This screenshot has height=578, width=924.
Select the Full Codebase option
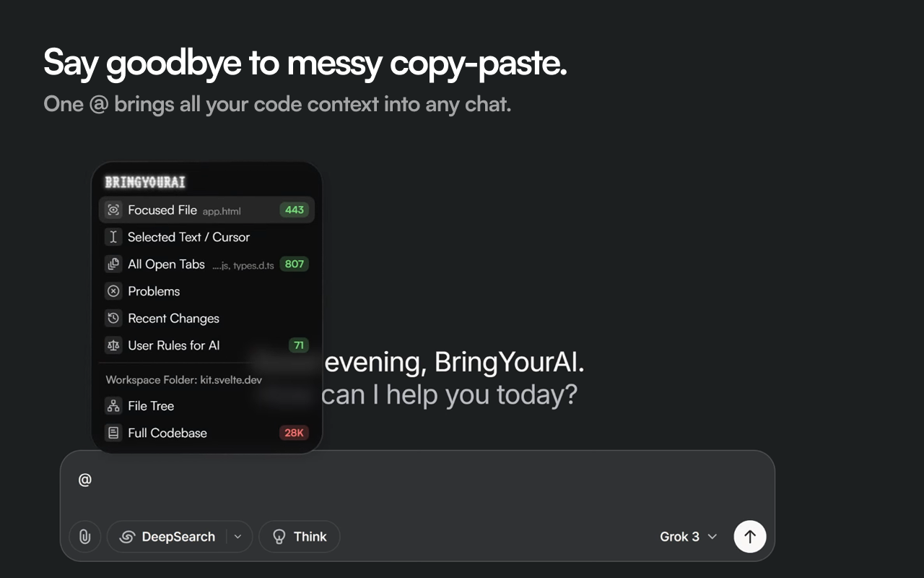[x=206, y=433]
